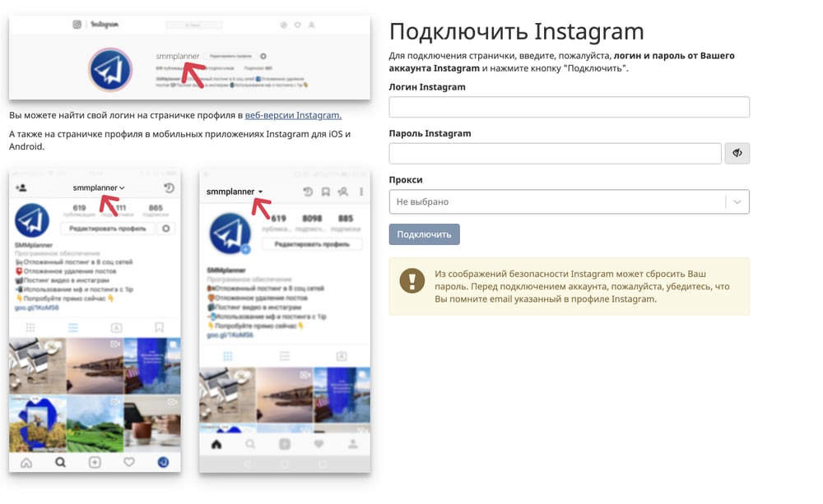Click the grid view tab in the iOS screenshot

coord(30,327)
